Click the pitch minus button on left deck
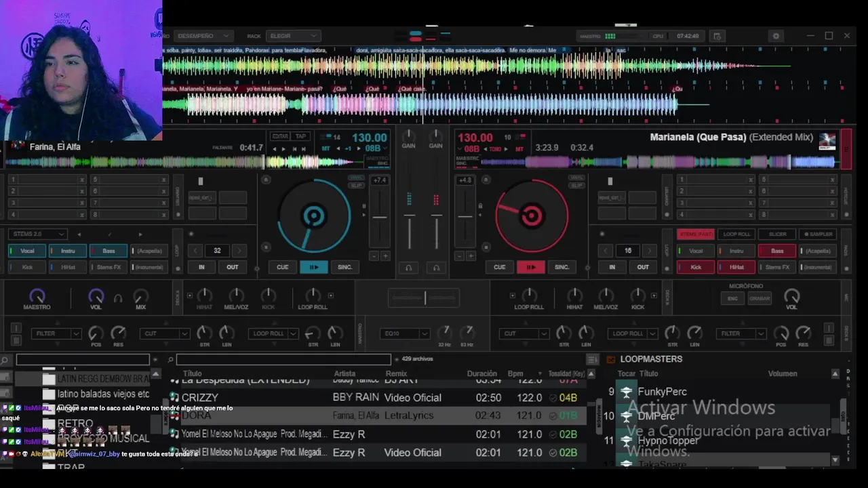868x488 pixels. coord(374,256)
